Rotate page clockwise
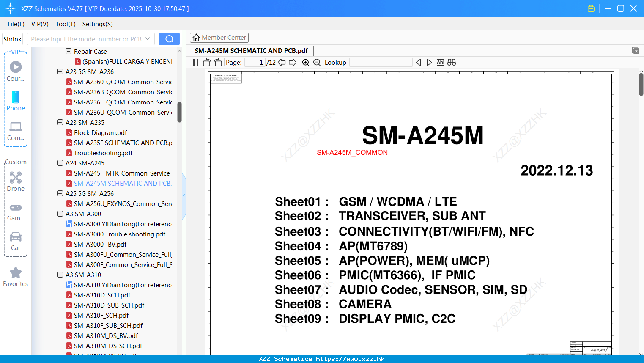Viewport: 644px width, 363px height. coord(218,62)
